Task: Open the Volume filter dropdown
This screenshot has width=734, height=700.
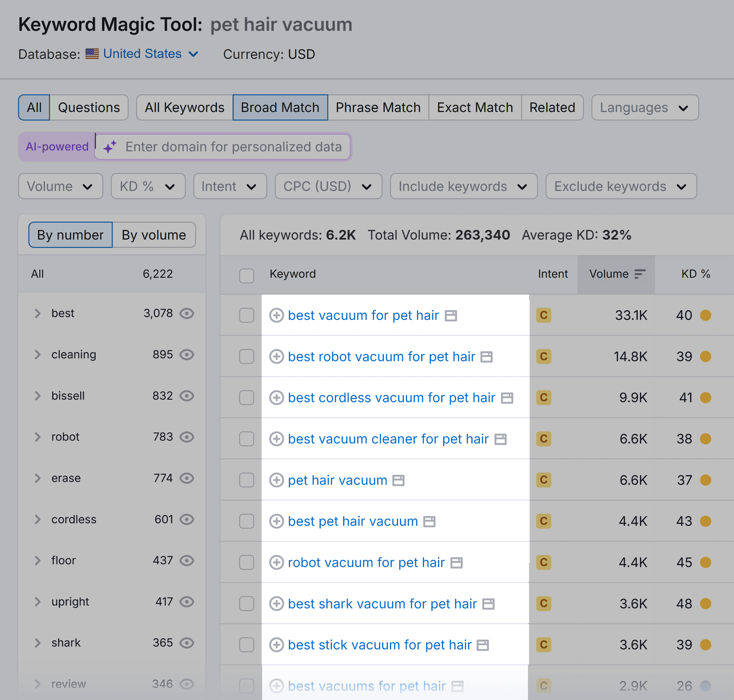Action: (x=60, y=186)
